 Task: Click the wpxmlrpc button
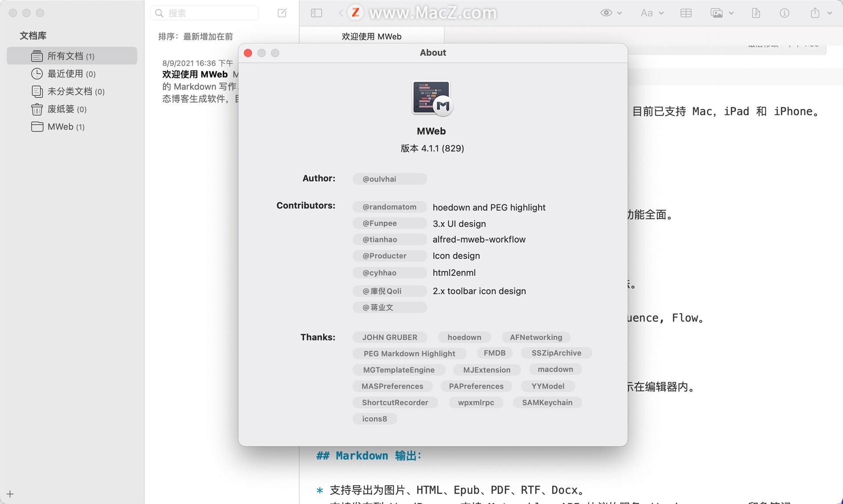point(476,402)
